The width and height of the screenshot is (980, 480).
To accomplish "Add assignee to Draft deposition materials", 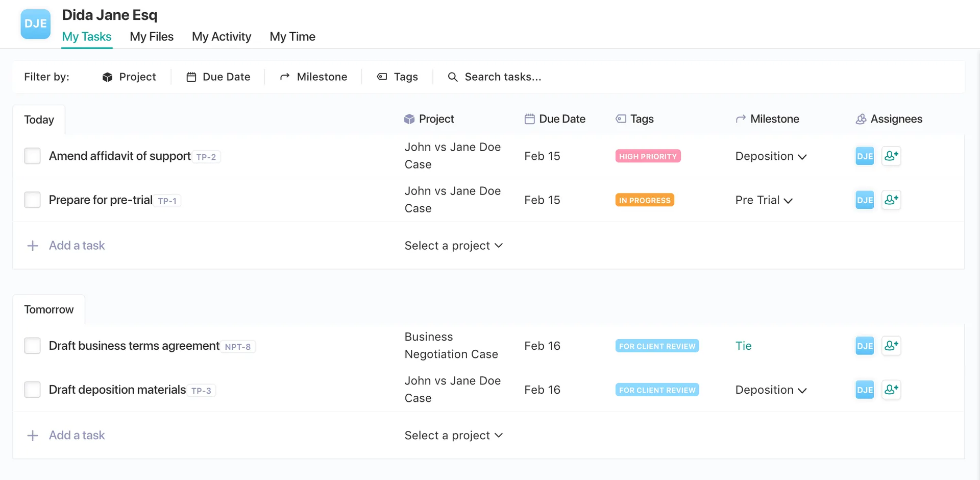I will [x=891, y=390].
